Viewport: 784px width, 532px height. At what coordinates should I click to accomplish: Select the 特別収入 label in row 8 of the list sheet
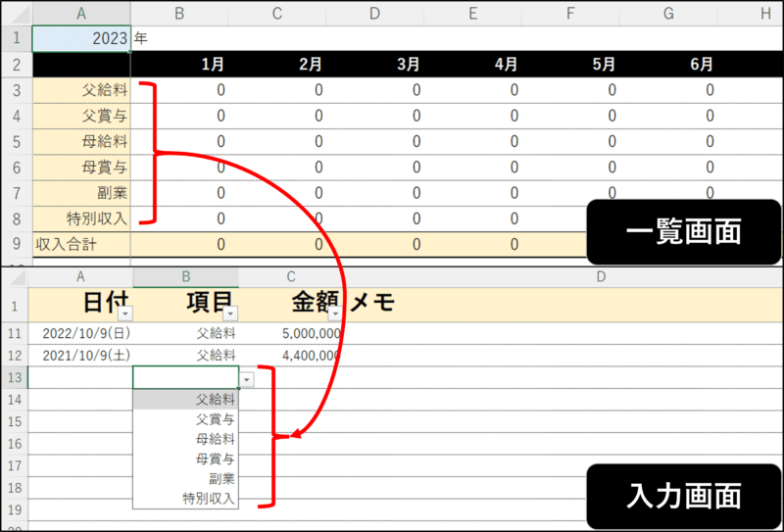click(81, 219)
